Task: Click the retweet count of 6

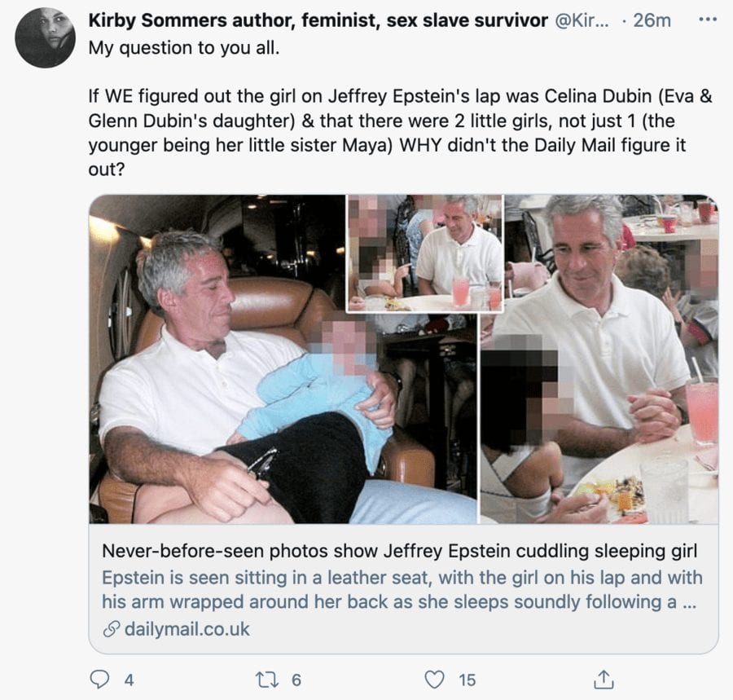Action: pos(296,679)
